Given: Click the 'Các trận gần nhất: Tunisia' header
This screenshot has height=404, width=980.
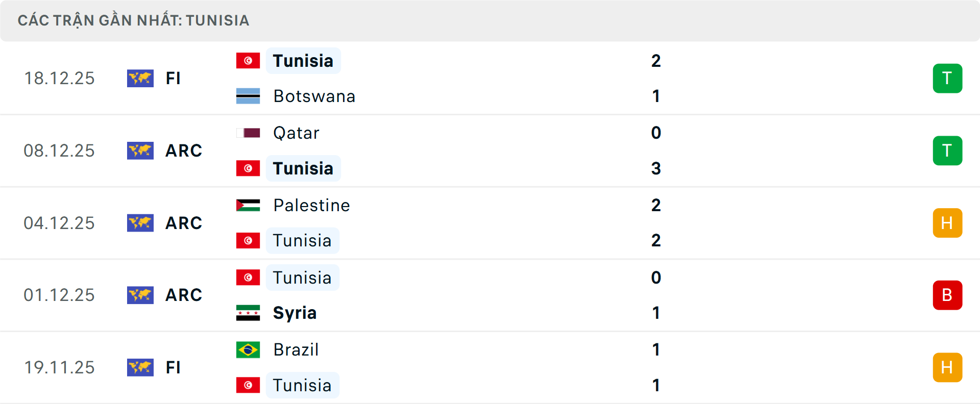Looking at the screenshot, I should [133, 20].
